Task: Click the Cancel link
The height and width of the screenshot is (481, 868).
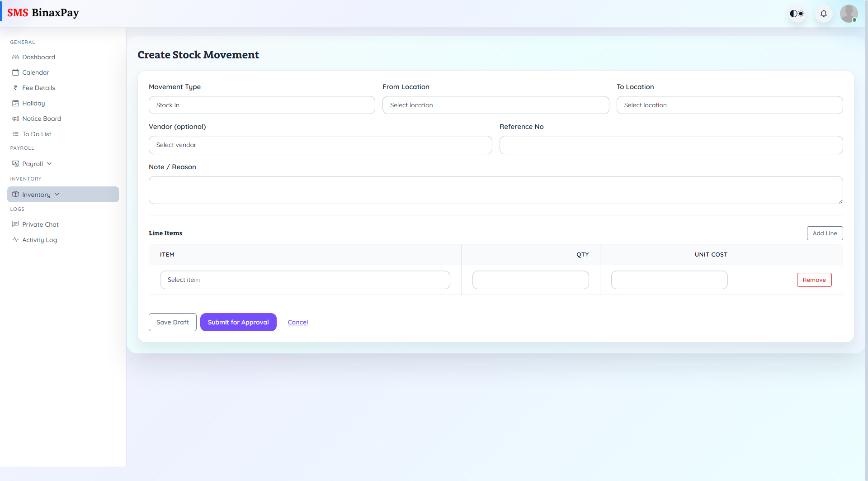Action: (297, 322)
